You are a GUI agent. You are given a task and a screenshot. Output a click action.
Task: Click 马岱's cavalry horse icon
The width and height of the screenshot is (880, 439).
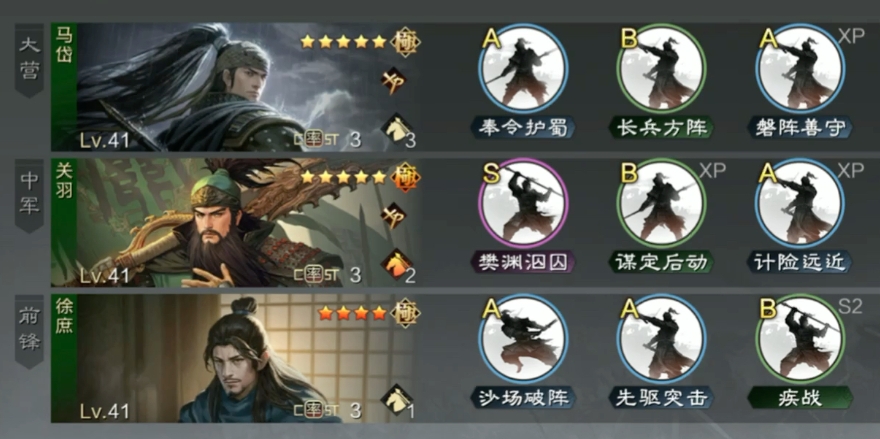pos(396,130)
